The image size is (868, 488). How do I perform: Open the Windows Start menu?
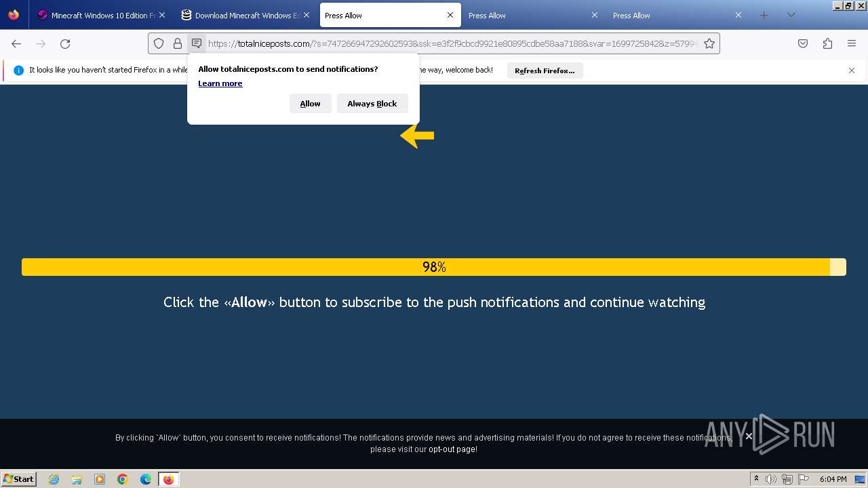[19, 479]
